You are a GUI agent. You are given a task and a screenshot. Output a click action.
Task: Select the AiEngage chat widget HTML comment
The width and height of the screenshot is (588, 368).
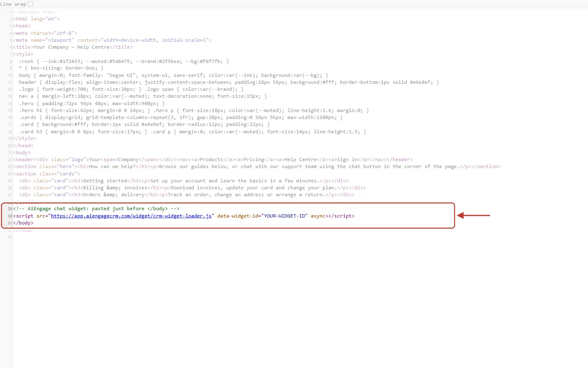96,209
